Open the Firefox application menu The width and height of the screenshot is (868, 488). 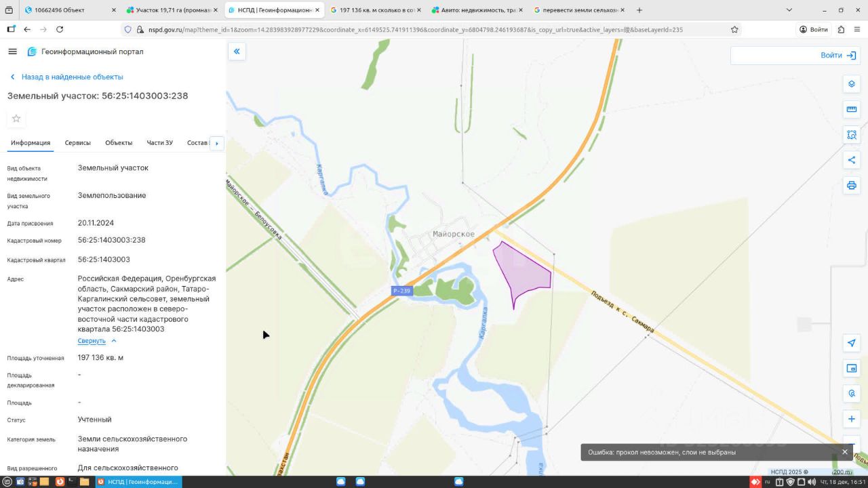click(x=856, y=30)
